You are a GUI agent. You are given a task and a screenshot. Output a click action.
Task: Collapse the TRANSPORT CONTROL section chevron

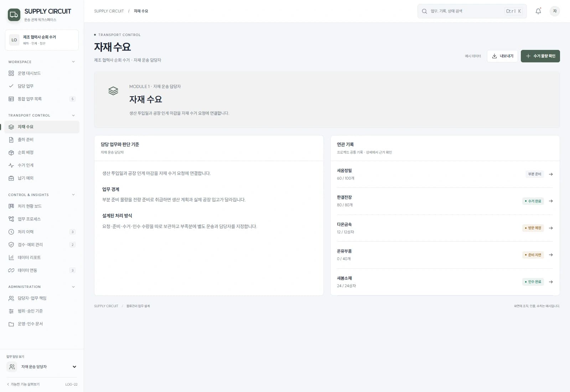[73, 115]
